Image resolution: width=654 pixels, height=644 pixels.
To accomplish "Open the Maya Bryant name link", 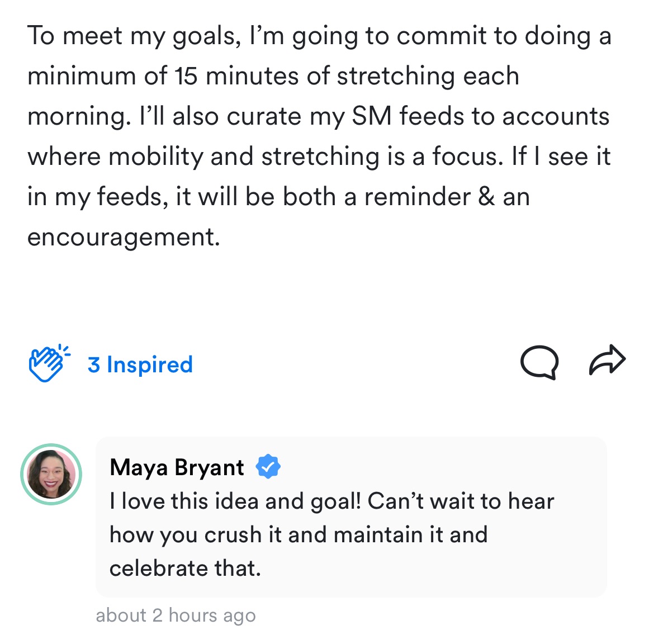I will pos(177,467).
